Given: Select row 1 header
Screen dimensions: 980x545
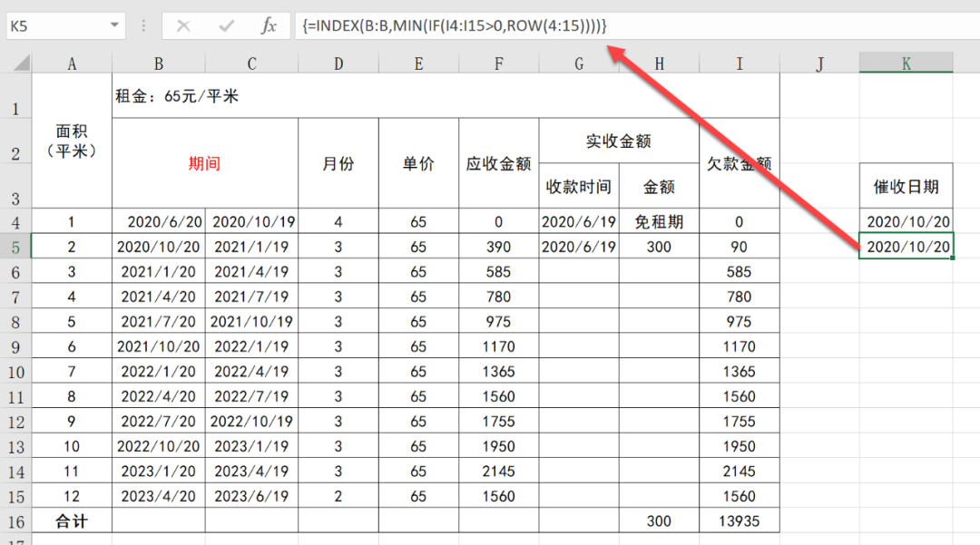Looking at the screenshot, I should click(x=15, y=95).
